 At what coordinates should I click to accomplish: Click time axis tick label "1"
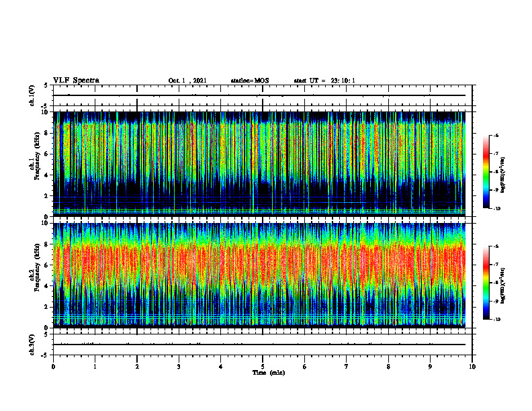click(x=95, y=367)
